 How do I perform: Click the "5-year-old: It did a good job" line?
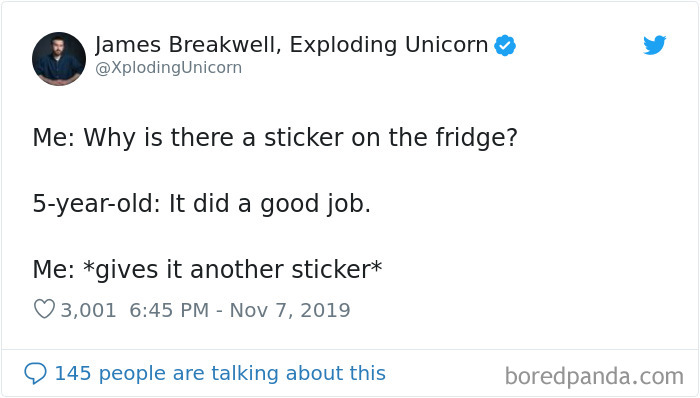(202, 204)
